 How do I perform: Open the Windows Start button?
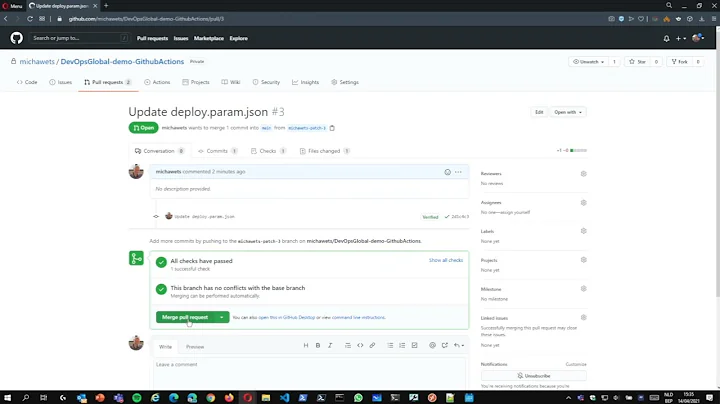(7, 398)
